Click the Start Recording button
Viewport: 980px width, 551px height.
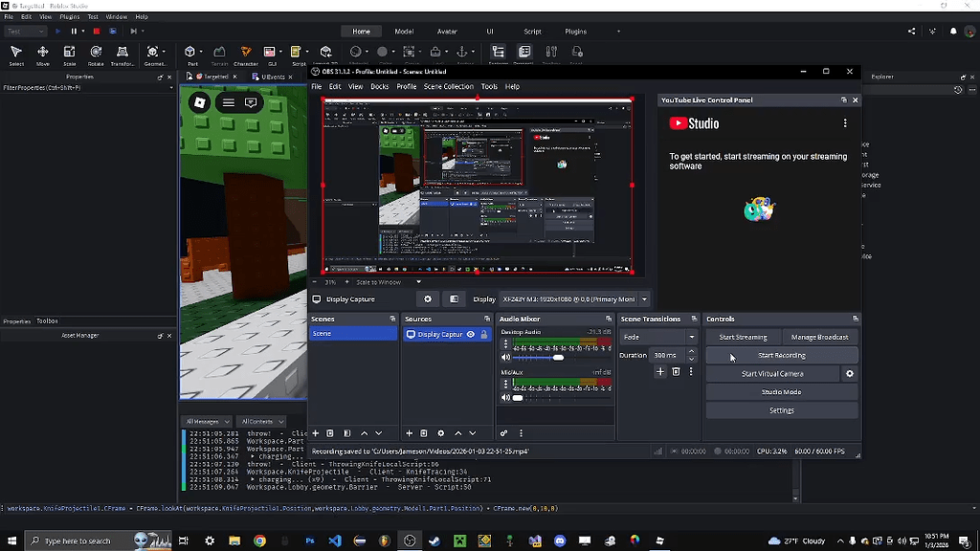(781, 356)
